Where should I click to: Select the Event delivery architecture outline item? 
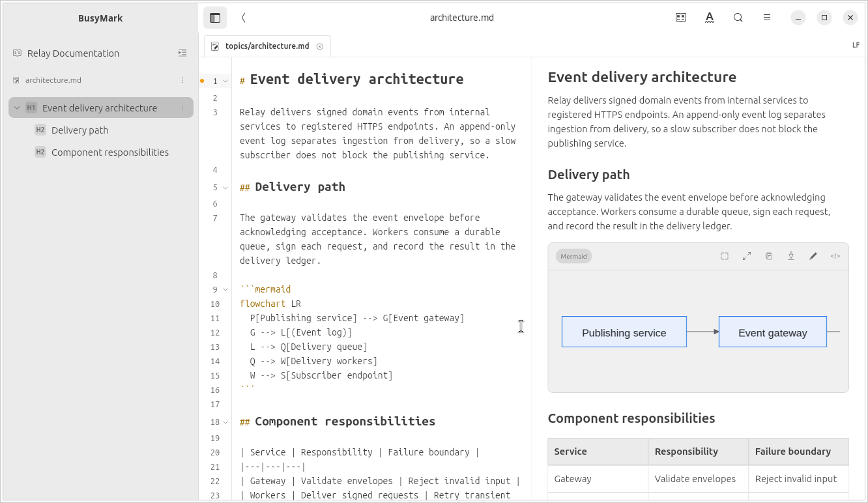click(101, 108)
